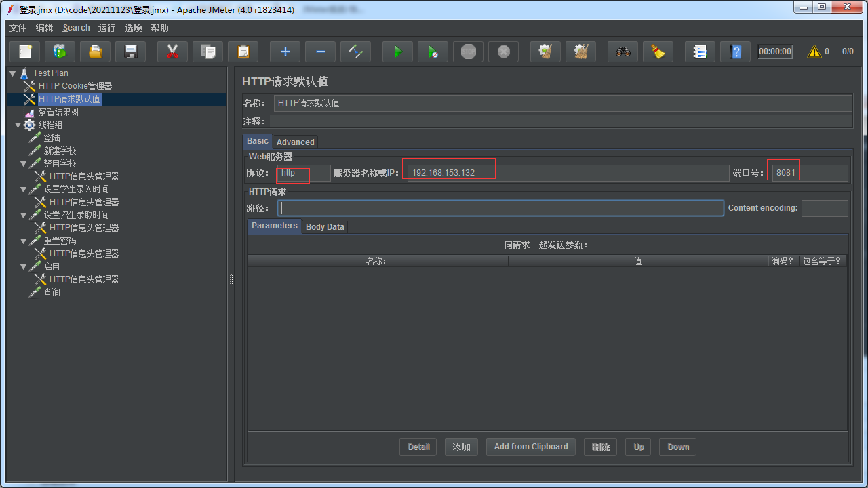Collapse the 禁用学校 node arrow
Viewport: 868px width, 488px height.
[24, 163]
